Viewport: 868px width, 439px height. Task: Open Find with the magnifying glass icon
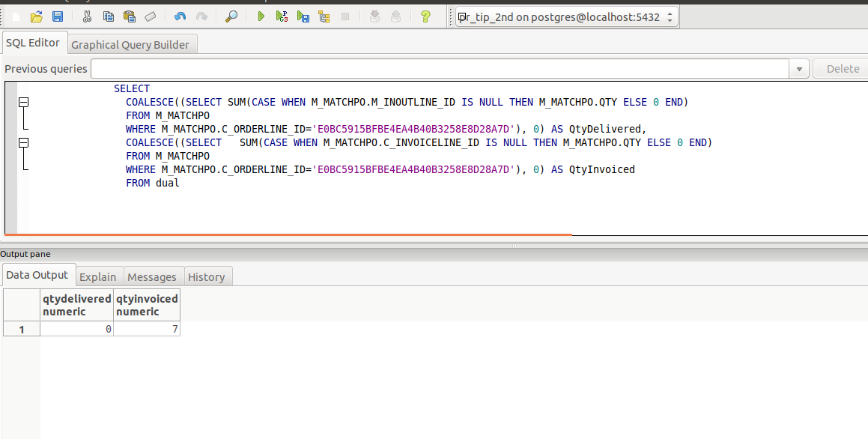[x=231, y=16]
